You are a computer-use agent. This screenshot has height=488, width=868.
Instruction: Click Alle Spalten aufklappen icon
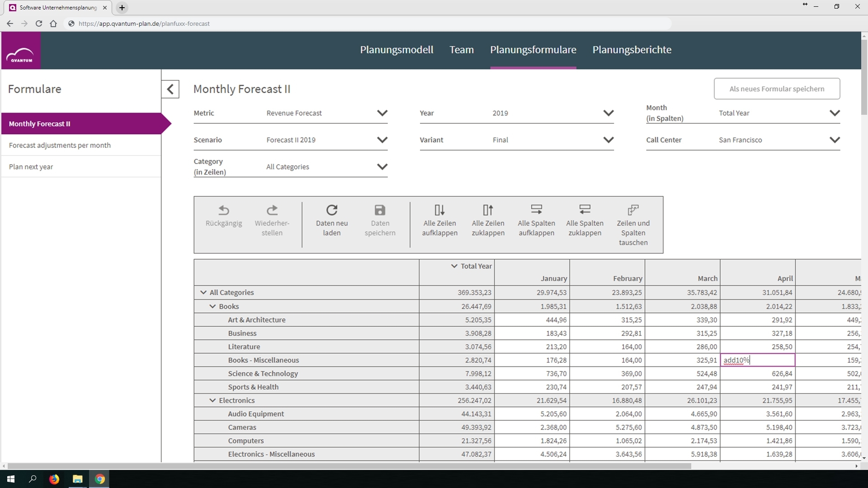click(536, 210)
